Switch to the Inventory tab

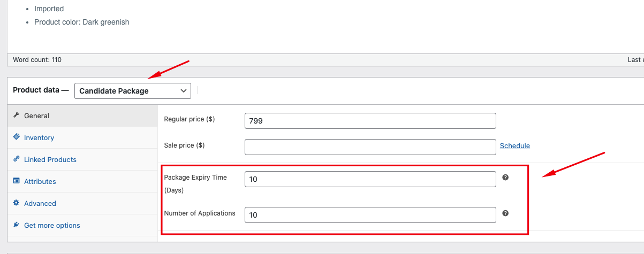click(x=39, y=138)
